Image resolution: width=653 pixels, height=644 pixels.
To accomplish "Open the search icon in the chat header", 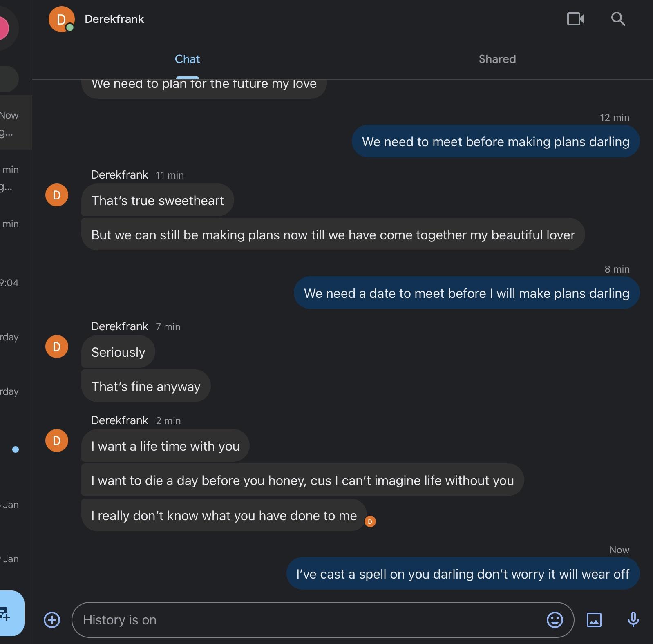I will (618, 19).
